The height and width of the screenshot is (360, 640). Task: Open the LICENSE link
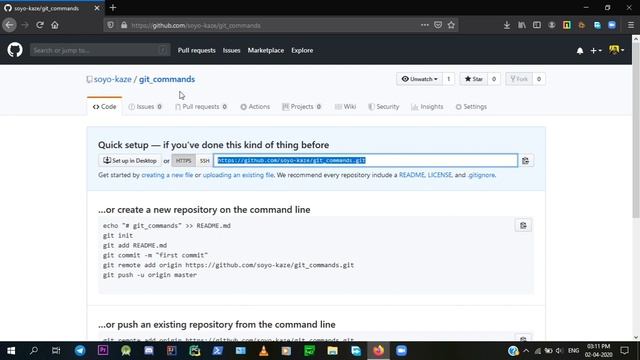(x=440, y=175)
